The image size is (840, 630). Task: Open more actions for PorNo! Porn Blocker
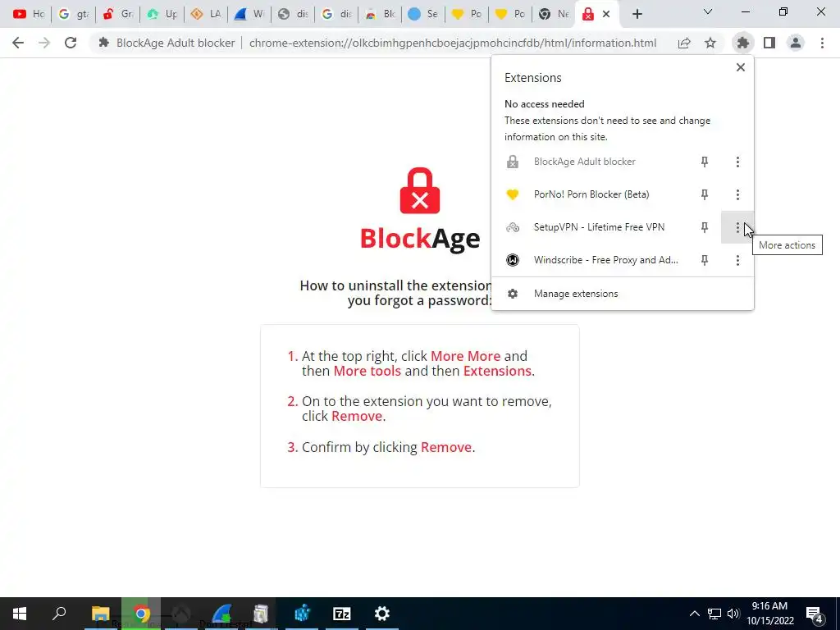pyautogui.click(x=737, y=194)
